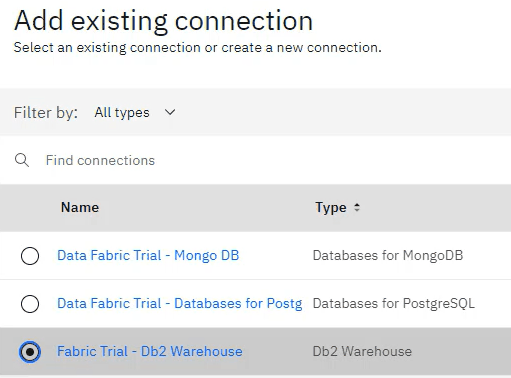
Task: Click the Db2 Warehouse type cell
Action: click(x=362, y=351)
